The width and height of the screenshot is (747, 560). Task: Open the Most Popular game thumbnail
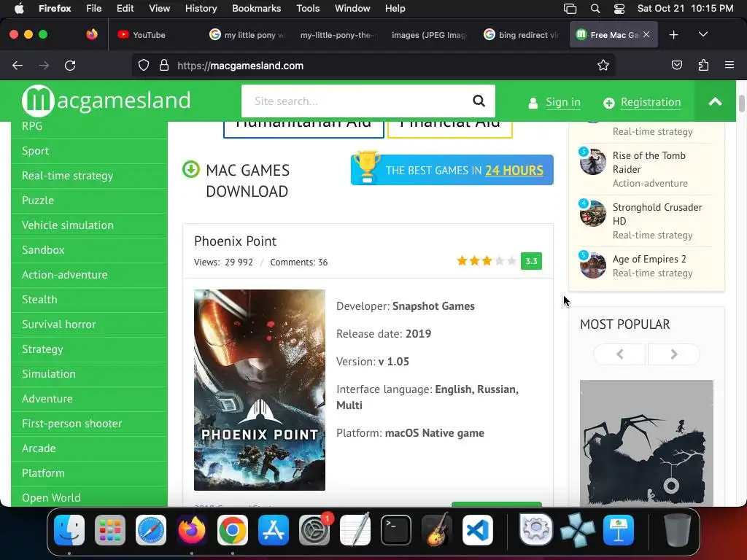(x=646, y=443)
